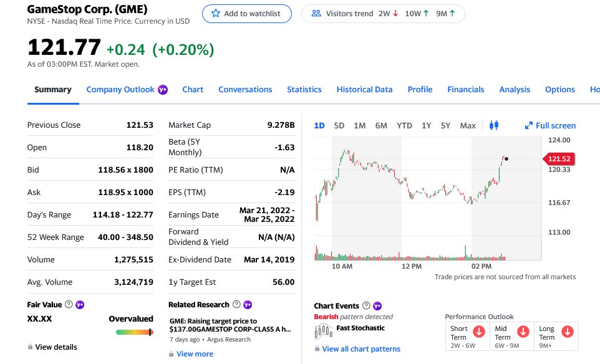
Task: Click the GameStop Corp. (GME) heading
Action: click(87, 9)
